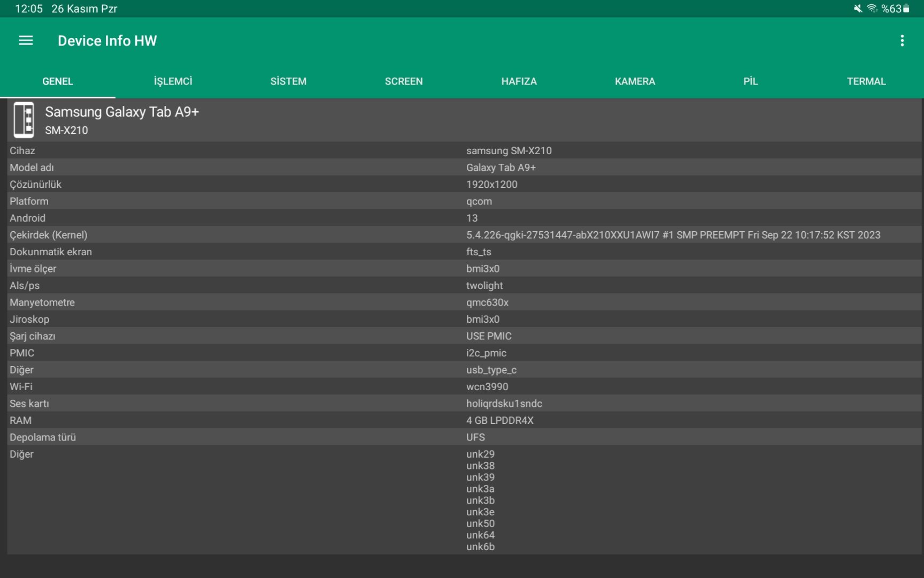Select the 4 GB LPDDR4X value
The height and width of the screenshot is (578, 924).
(x=500, y=421)
